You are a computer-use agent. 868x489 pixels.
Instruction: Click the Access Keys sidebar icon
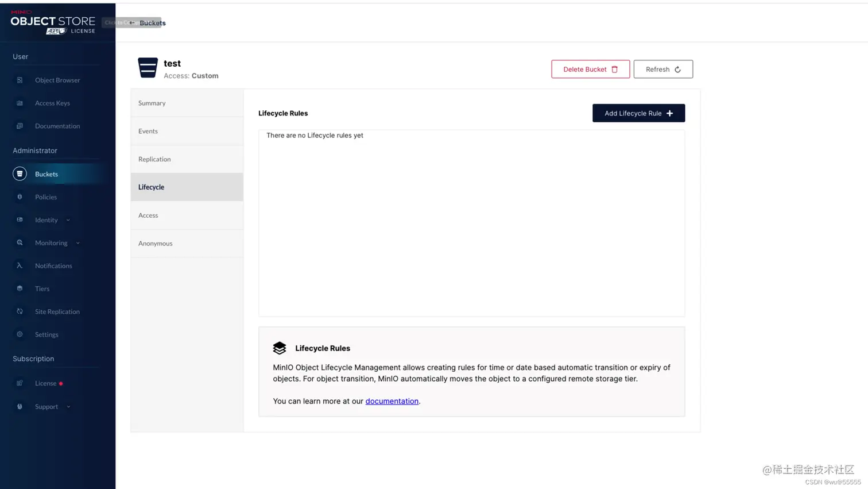(20, 103)
